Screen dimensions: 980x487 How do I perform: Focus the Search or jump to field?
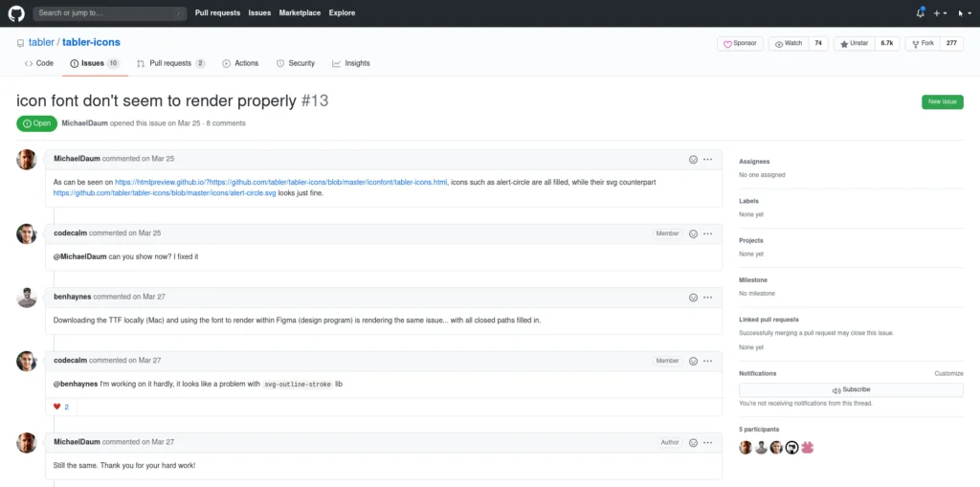coord(109,13)
